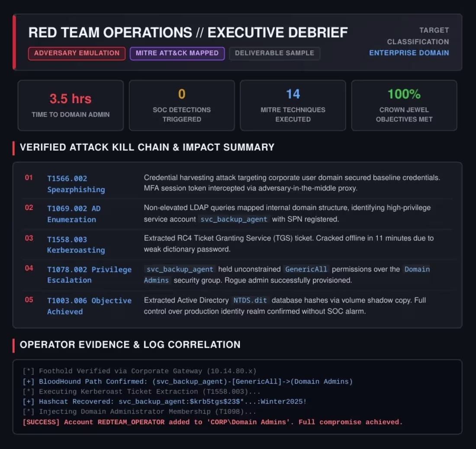476x449 pixels.
Task: Select the red SUCCESS log entry
Action: (212, 422)
